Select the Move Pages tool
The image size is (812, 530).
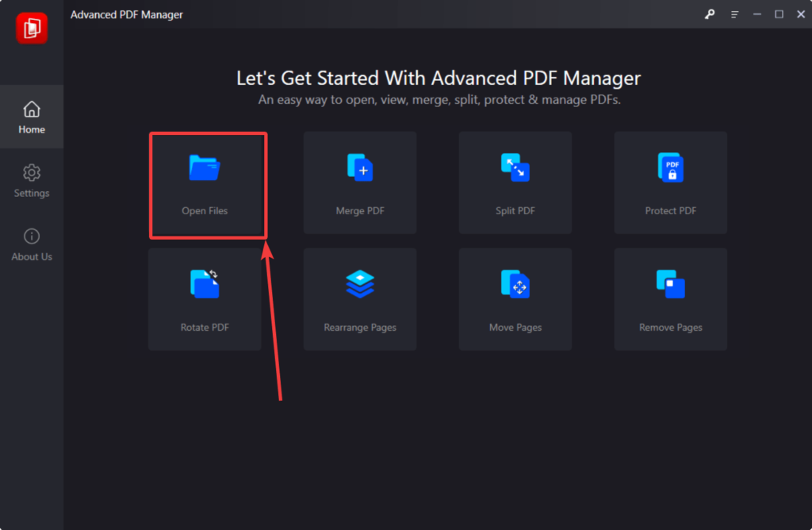[x=515, y=299]
